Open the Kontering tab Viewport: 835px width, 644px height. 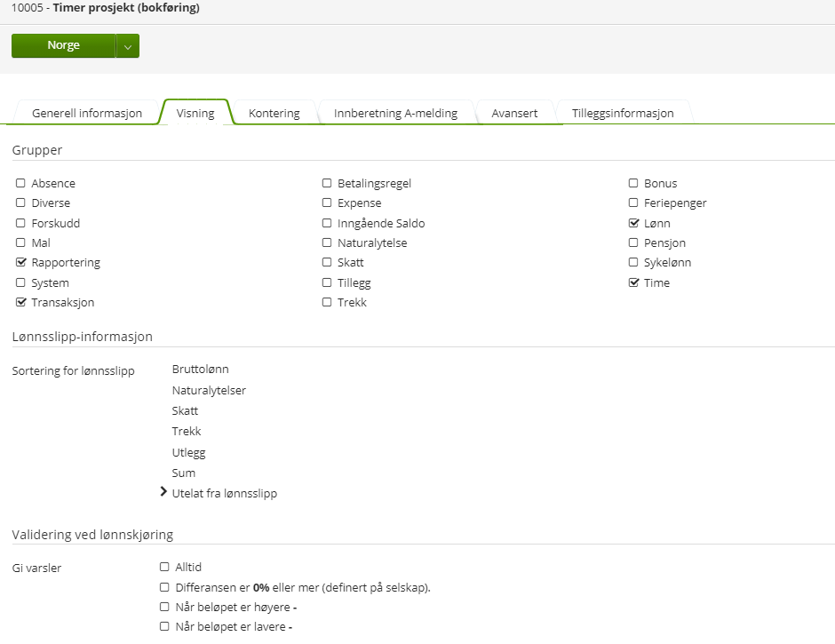(x=274, y=113)
